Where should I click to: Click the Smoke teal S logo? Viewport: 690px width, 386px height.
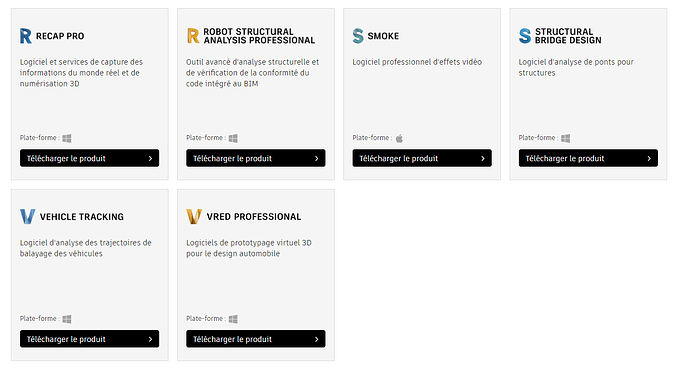coord(358,36)
